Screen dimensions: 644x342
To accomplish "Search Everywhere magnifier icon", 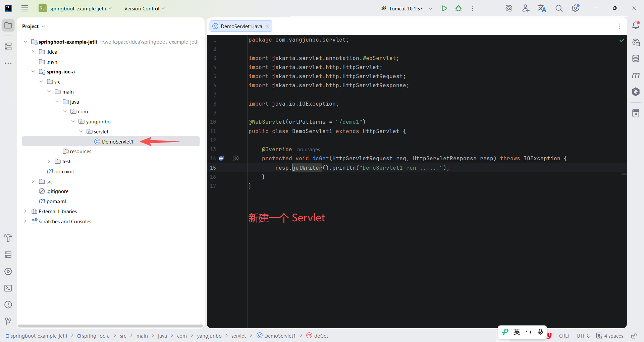I will click(559, 8).
